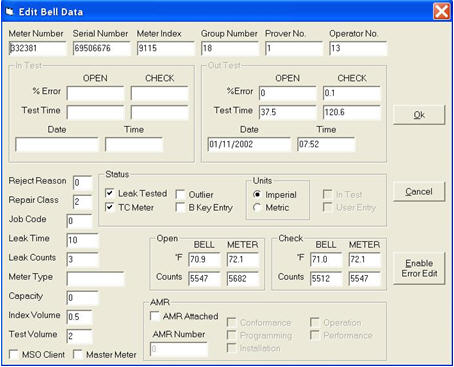This screenshot has width=454, height=367.
Task: Close the Edit Bell Data dialog
Action: (x=441, y=12)
